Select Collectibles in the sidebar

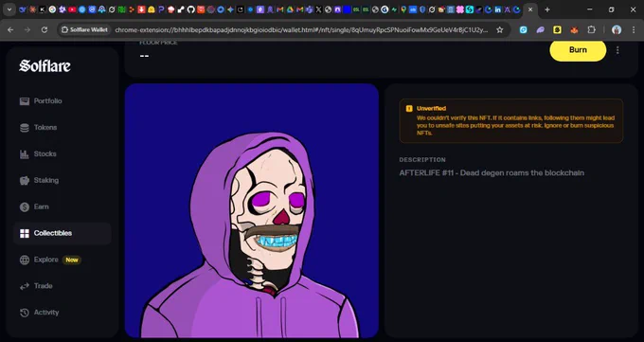[62, 233]
